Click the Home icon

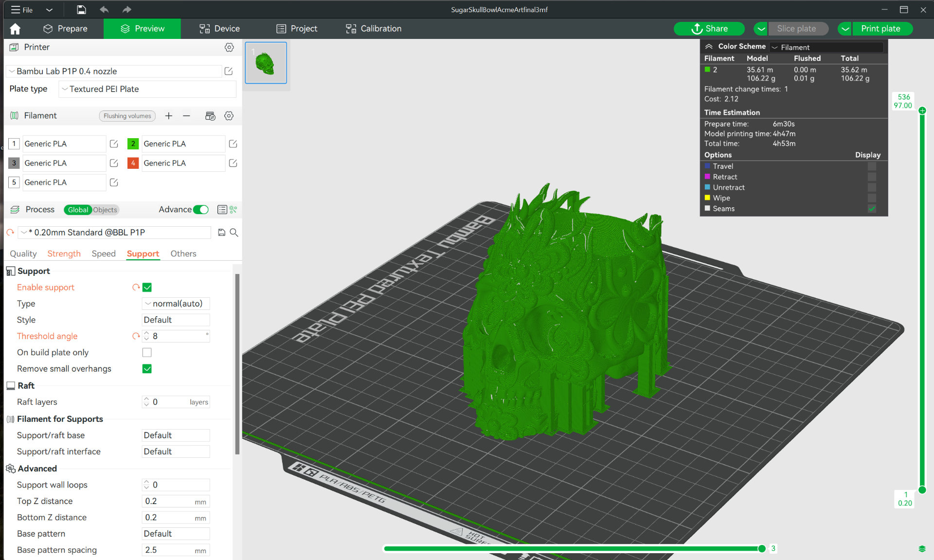pos(15,29)
